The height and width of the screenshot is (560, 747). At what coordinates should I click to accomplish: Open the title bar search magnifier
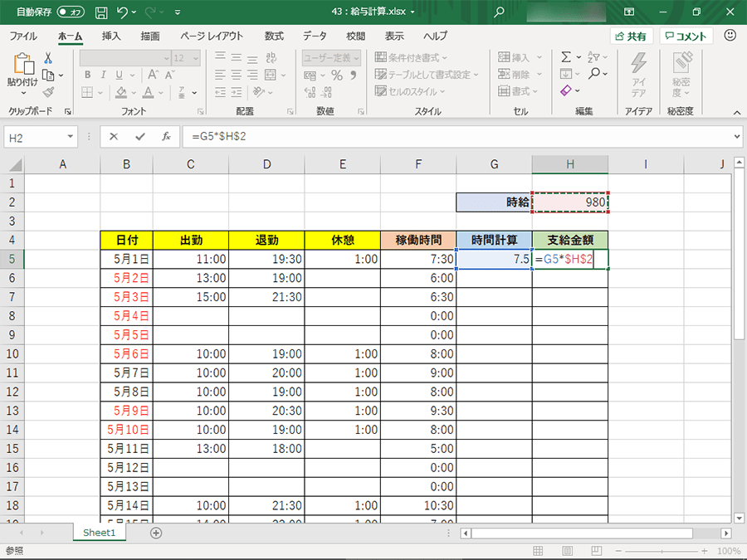pyautogui.click(x=499, y=12)
